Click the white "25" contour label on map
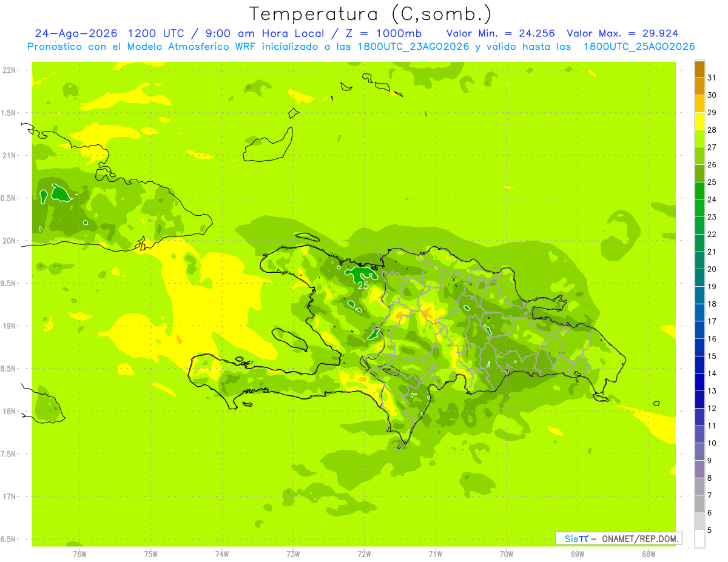 click(x=363, y=285)
